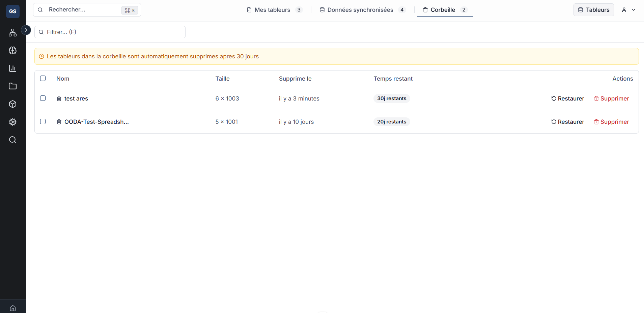This screenshot has width=644, height=313.
Task: Check the box for test ares row
Action: 43,98
